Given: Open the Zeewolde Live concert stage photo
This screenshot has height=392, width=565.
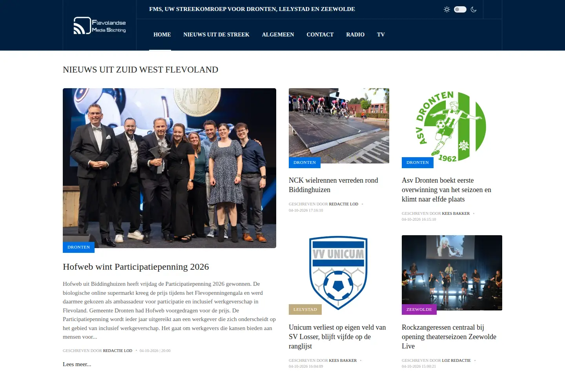Looking at the screenshot, I should (x=452, y=273).
